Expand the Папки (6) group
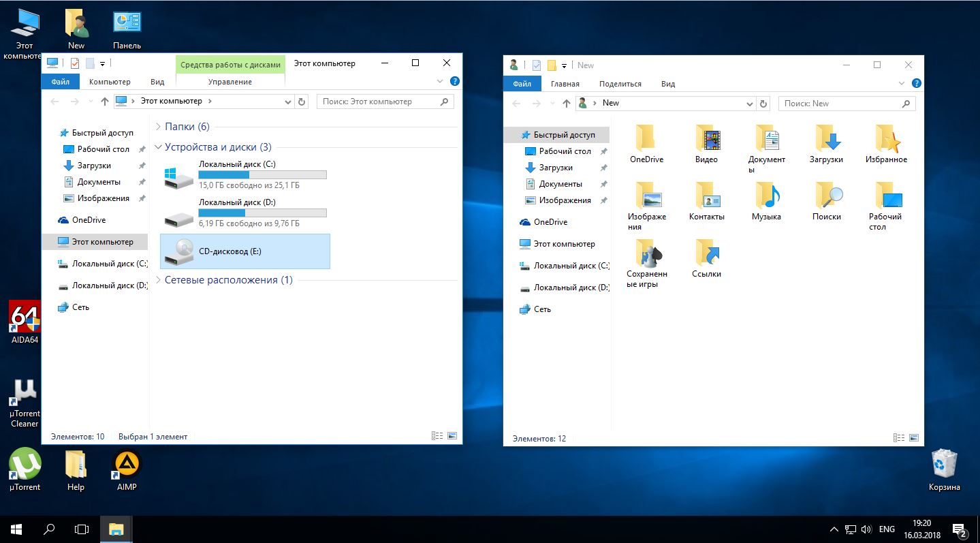 (158, 127)
